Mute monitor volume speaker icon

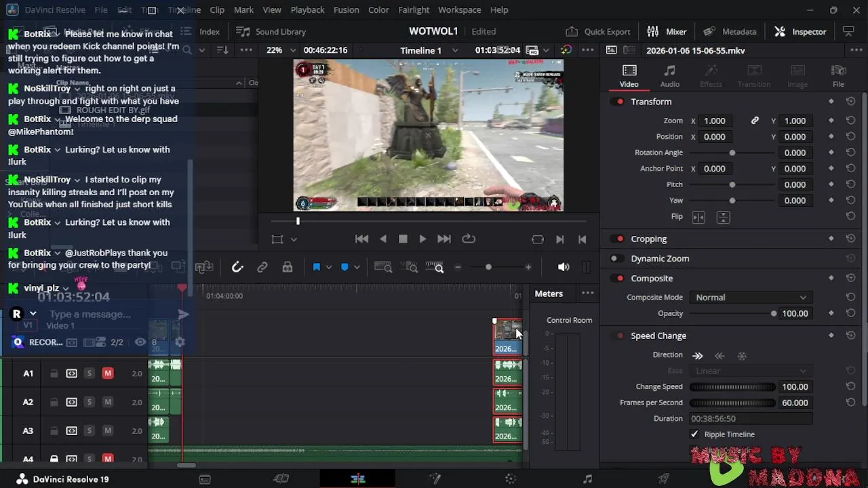point(564,267)
